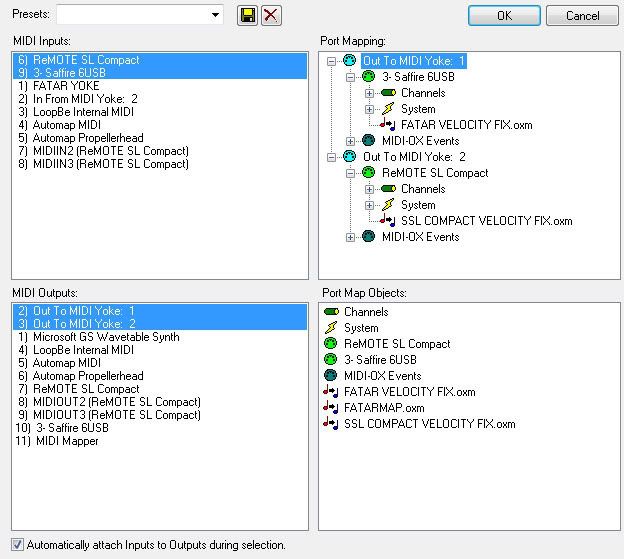The height and width of the screenshot is (559, 624).
Task: Toggle Automatically attach Inputs to Outputs checkbox
Action: (x=17, y=544)
